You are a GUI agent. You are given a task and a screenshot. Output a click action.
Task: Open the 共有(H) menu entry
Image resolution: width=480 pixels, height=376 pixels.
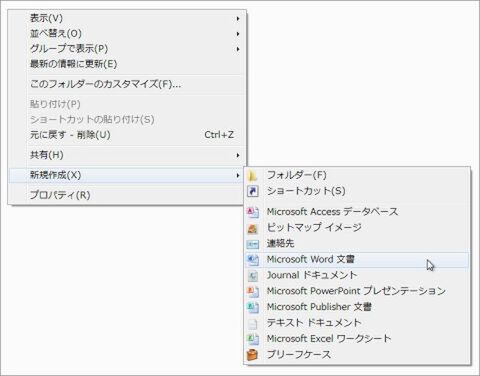pos(127,155)
